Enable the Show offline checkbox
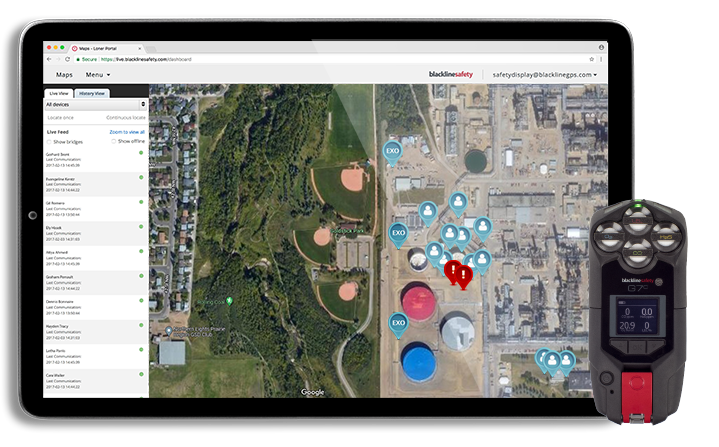Image resolution: width=719 pixels, height=447 pixels. [113, 141]
